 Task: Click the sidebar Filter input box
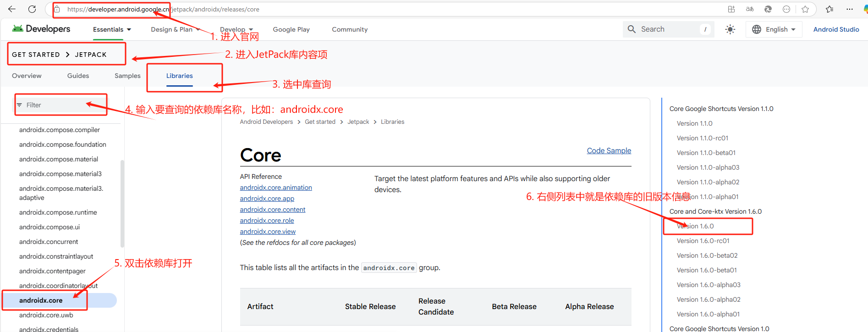[x=60, y=105]
